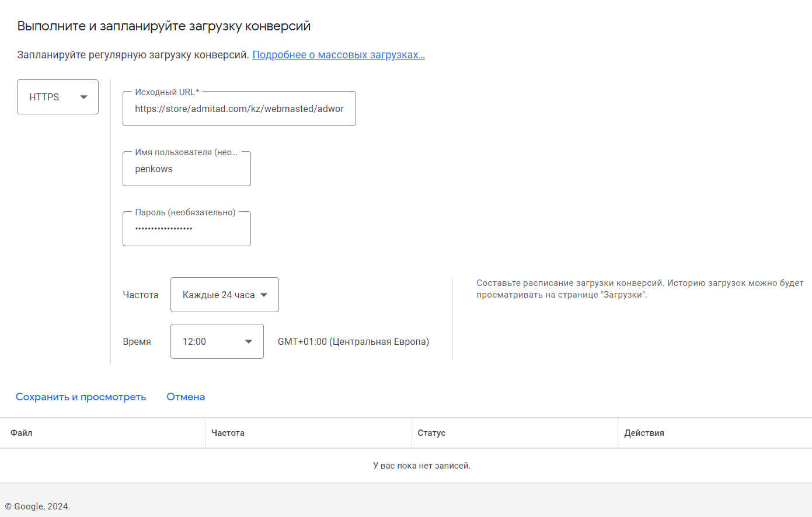
Task: Click the arrow icon next to Каждые 24 часа
Action: (264, 295)
